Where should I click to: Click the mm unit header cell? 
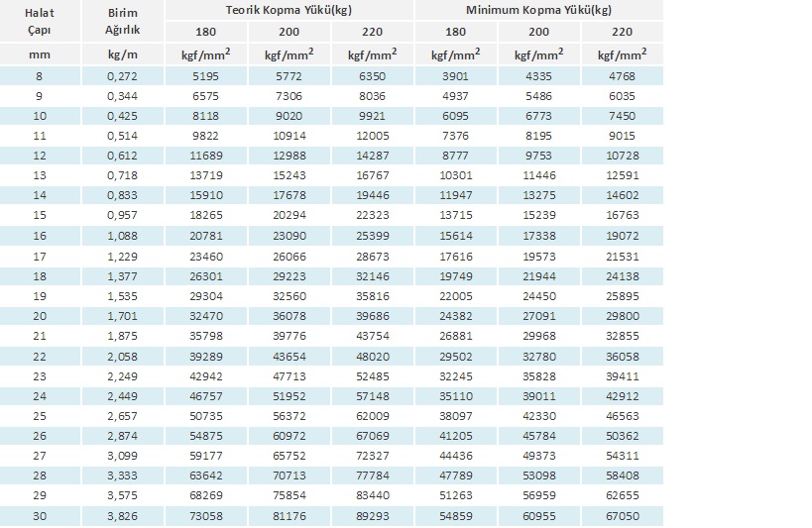point(40,54)
